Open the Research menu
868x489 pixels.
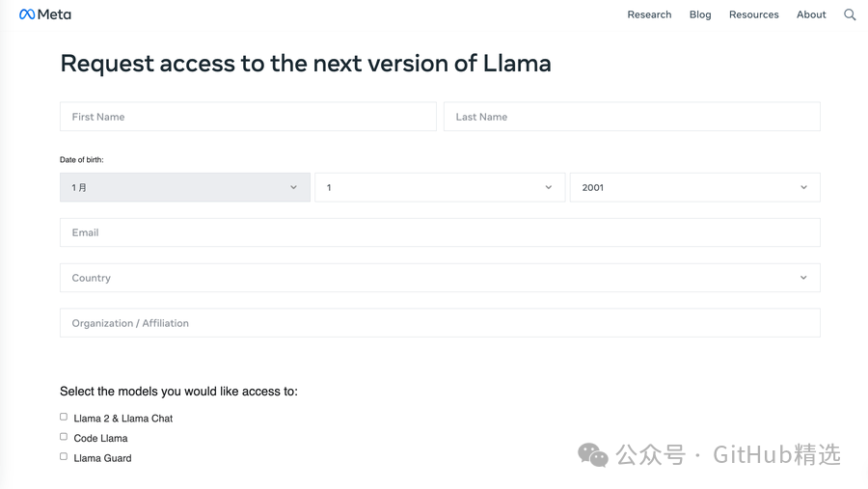649,14
